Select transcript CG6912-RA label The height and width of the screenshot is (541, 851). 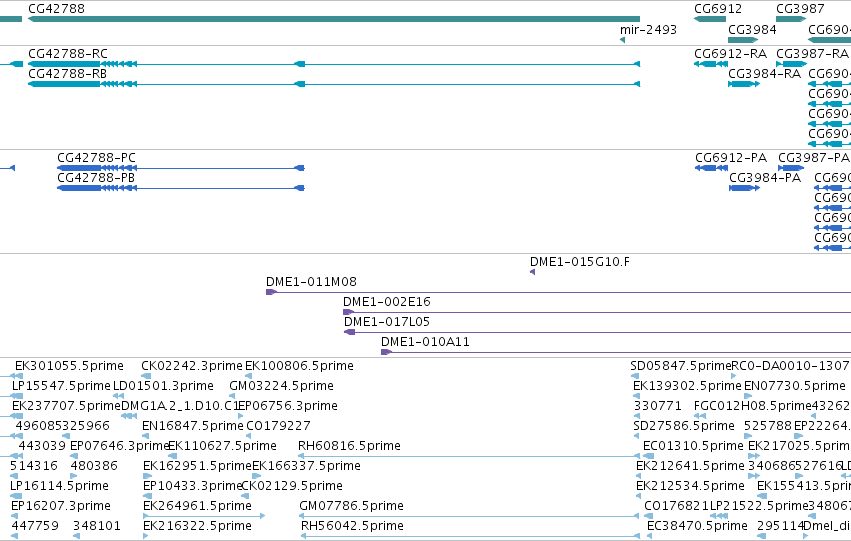tap(731, 54)
